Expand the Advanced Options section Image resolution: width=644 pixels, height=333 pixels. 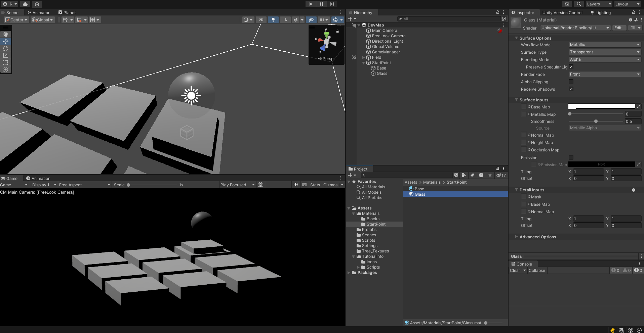[x=537, y=237]
